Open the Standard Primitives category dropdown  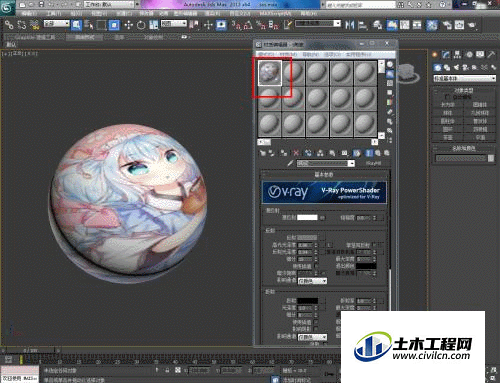point(464,78)
